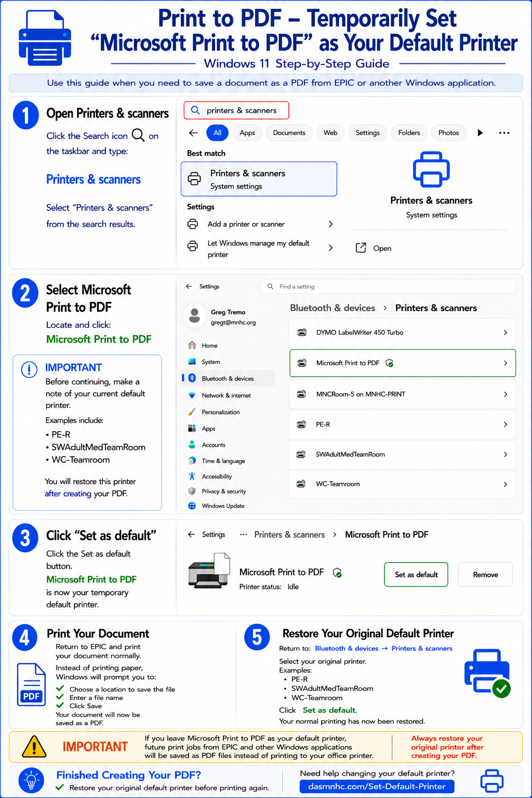
Task: Click the printer icon on the DYMO LabelWriter row
Action: pos(302,332)
